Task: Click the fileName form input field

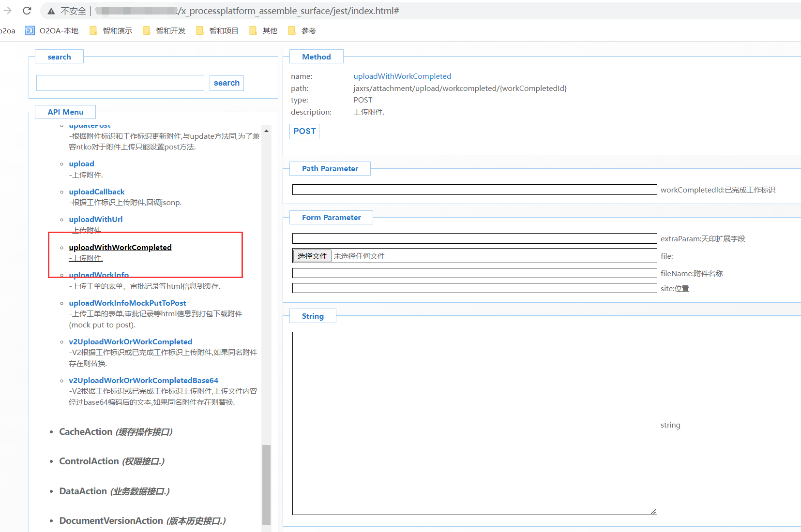Action: 474,273
